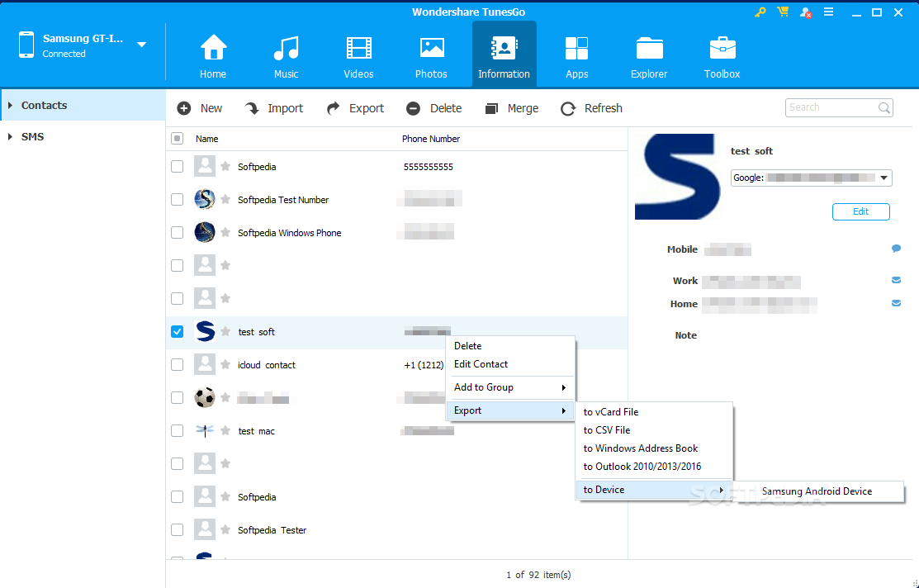Check the soccer ball contact checkbox

177,397
